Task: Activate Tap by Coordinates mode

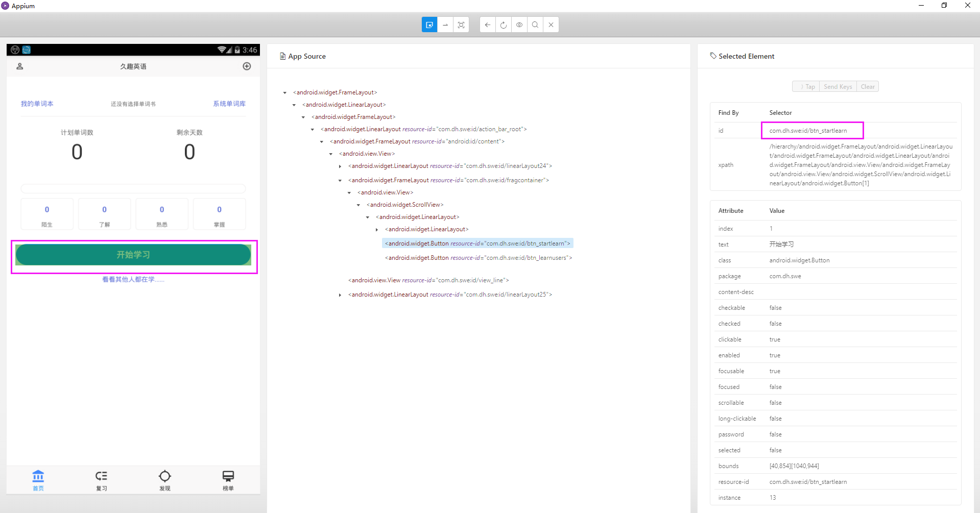Action: click(x=461, y=25)
